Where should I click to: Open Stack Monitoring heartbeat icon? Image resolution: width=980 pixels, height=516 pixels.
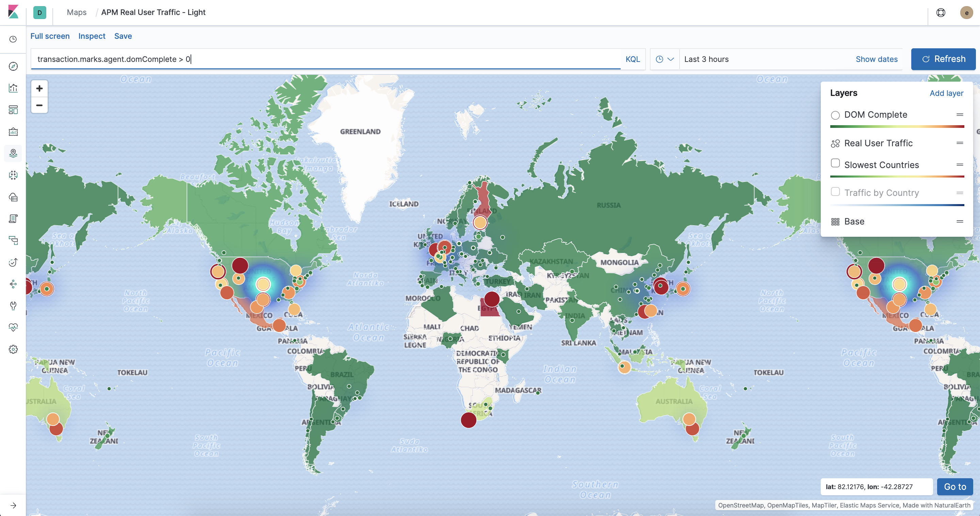click(x=13, y=327)
